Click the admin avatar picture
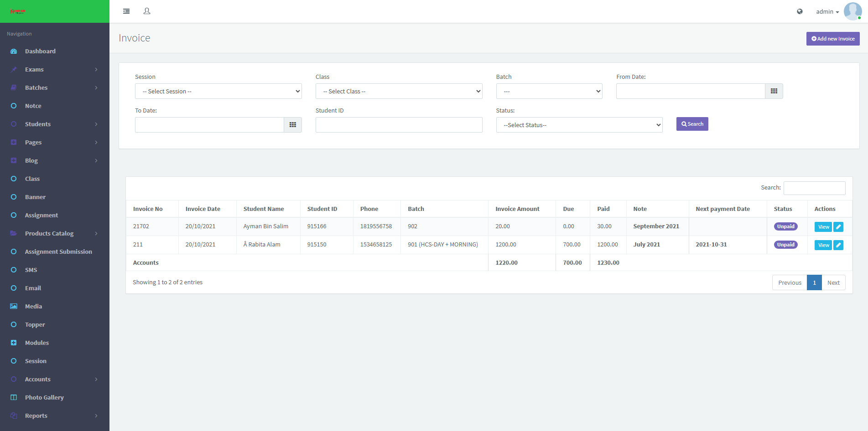 [852, 11]
